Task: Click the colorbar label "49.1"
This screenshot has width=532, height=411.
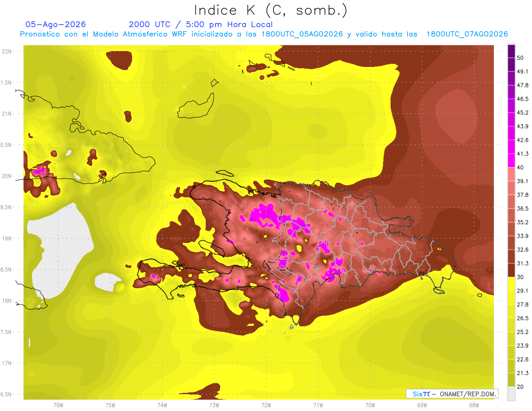Action: point(522,71)
